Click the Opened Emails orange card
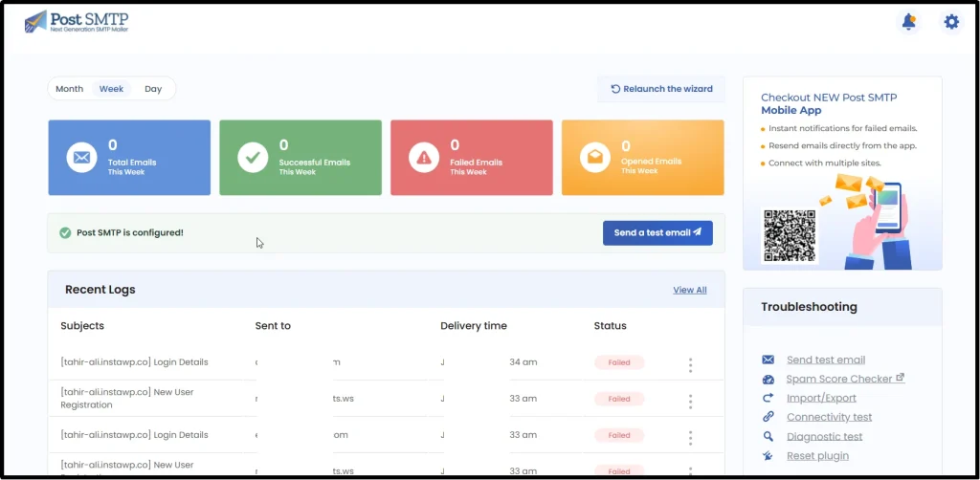The height and width of the screenshot is (480, 980). (x=643, y=158)
